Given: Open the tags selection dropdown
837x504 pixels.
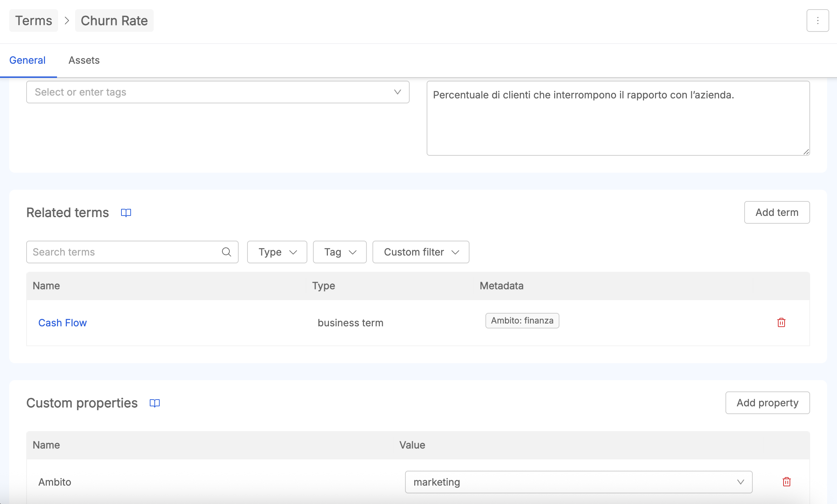Looking at the screenshot, I should 218,92.
